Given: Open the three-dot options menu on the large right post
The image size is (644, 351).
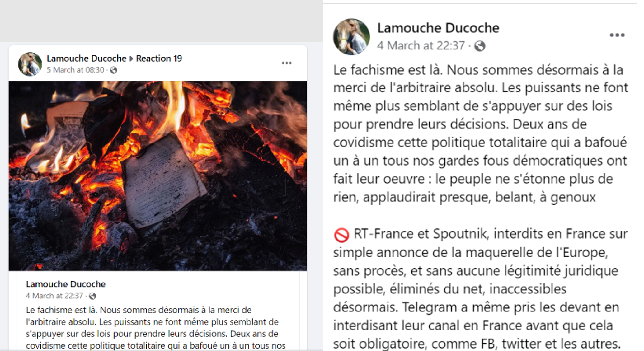Looking at the screenshot, I should (x=617, y=35).
